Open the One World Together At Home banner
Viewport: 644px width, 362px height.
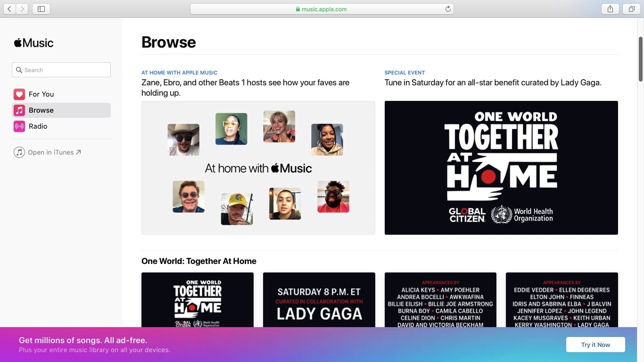(501, 167)
